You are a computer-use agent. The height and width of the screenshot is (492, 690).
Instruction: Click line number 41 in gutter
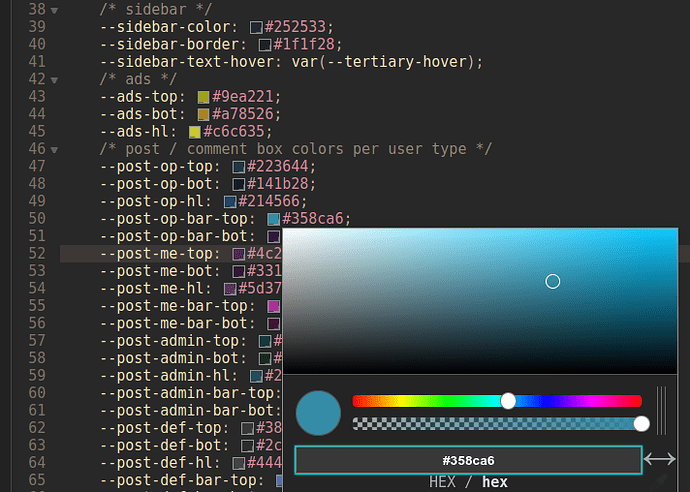pos(37,62)
